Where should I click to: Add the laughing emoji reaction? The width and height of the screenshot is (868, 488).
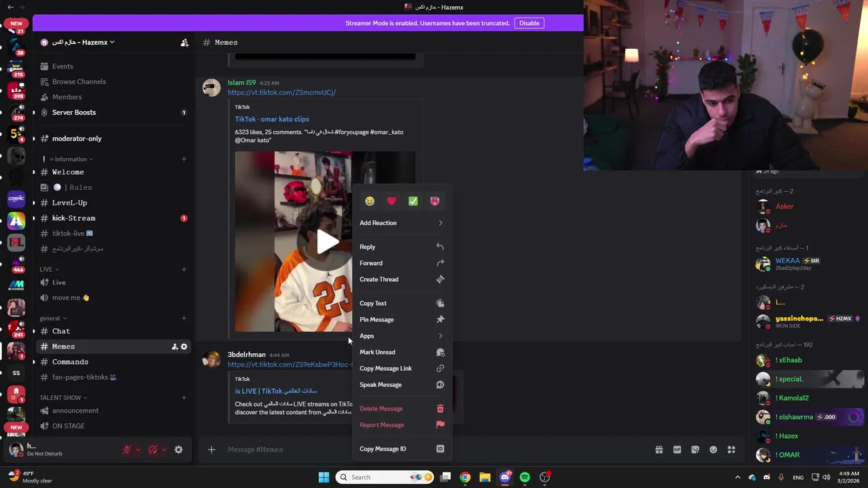click(370, 201)
